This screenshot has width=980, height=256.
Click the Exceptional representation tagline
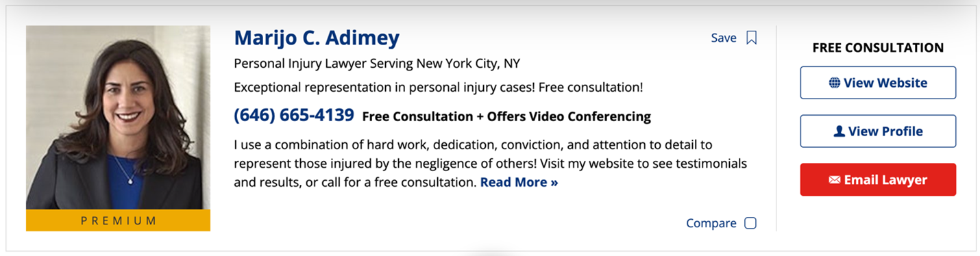tap(439, 88)
